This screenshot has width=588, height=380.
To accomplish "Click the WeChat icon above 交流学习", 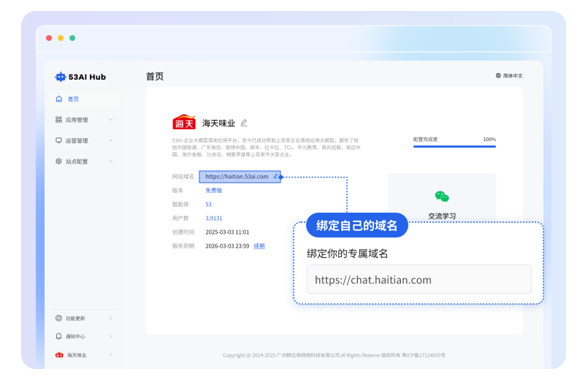I will (441, 197).
